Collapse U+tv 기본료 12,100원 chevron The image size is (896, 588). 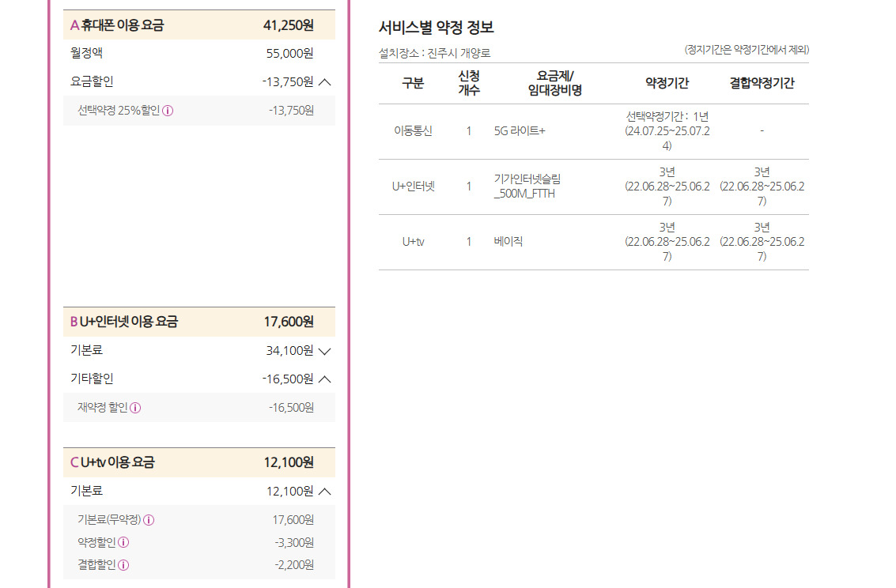click(x=324, y=492)
